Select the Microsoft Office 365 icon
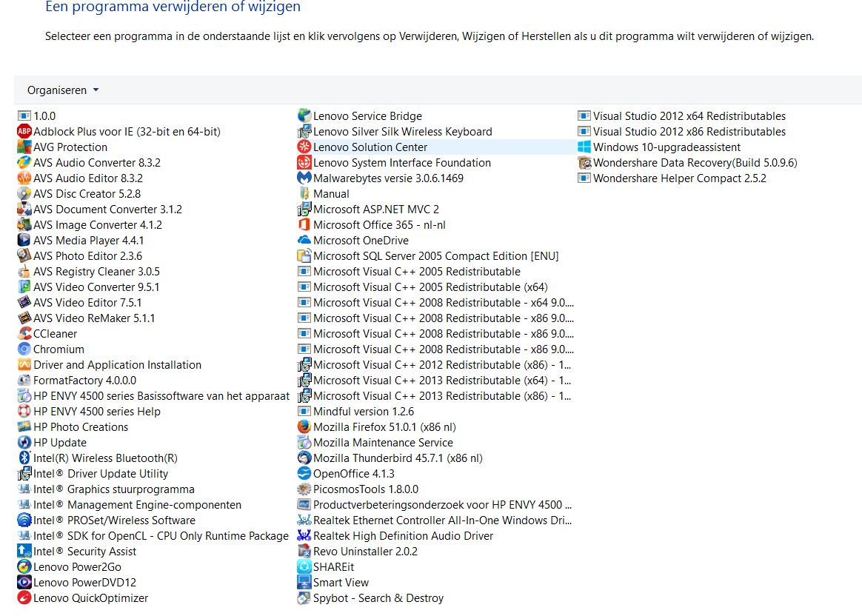862x616 pixels. tap(304, 225)
